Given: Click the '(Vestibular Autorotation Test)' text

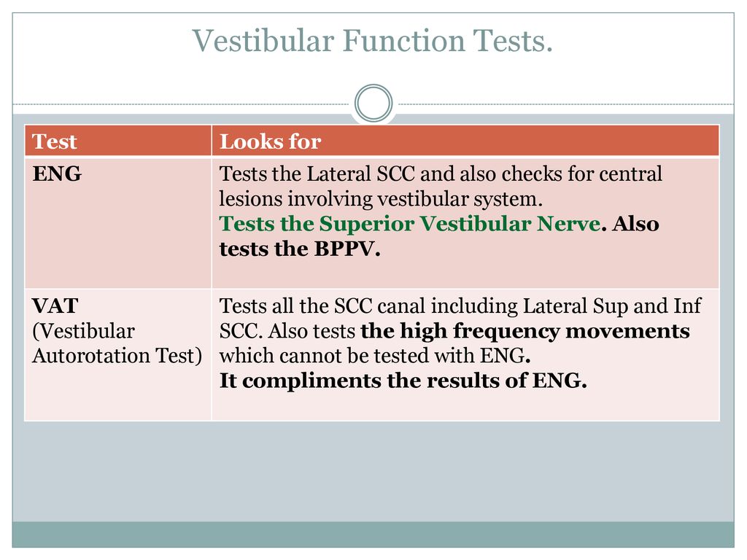Looking at the screenshot, I should click(x=117, y=343).
